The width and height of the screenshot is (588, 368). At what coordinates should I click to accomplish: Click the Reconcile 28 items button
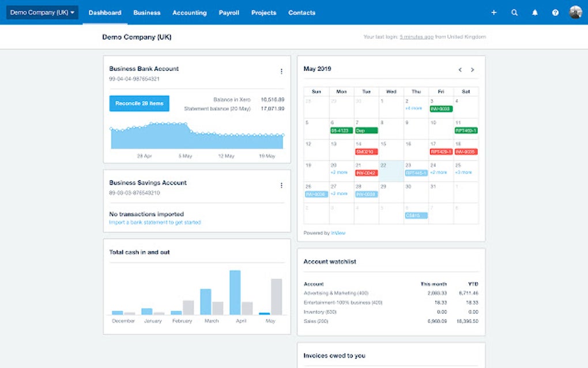click(x=139, y=103)
